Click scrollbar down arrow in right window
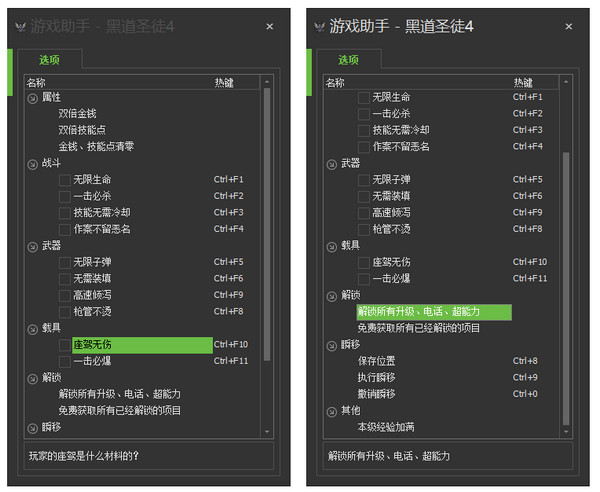This screenshot has width=600, height=492. [x=566, y=432]
